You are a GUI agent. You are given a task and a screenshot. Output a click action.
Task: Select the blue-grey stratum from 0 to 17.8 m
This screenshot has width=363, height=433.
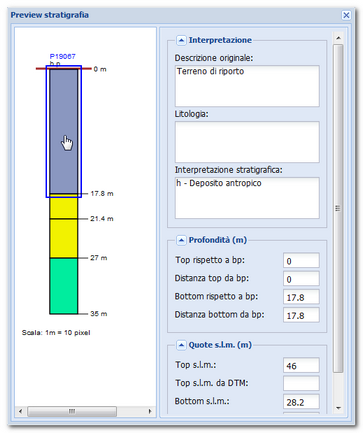click(x=64, y=131)
